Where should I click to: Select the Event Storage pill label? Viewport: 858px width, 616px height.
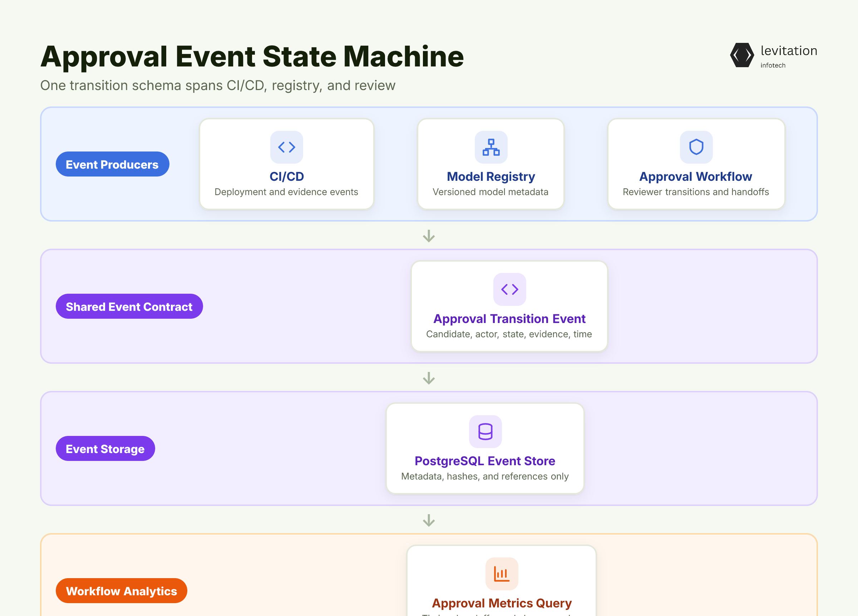click(x=105, y=448)
